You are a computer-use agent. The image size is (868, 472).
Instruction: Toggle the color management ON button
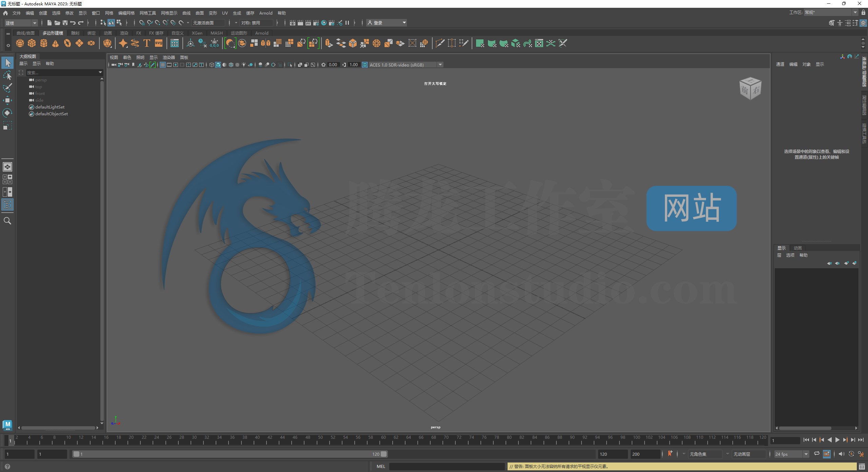[365, 65]
